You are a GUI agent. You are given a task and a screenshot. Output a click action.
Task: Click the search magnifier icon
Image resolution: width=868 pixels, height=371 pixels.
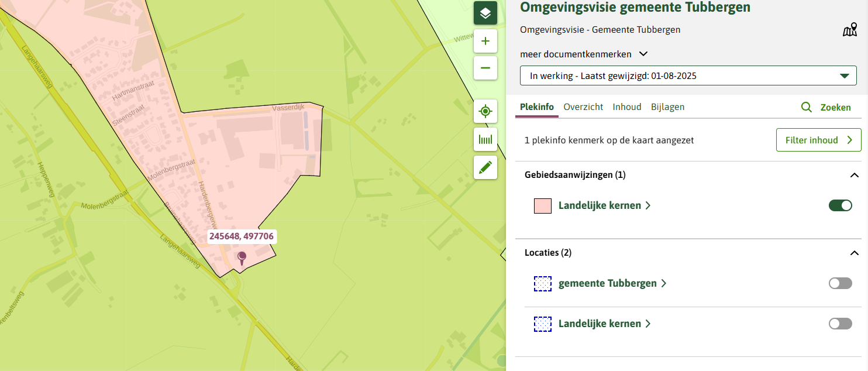[x=807, y=108]
